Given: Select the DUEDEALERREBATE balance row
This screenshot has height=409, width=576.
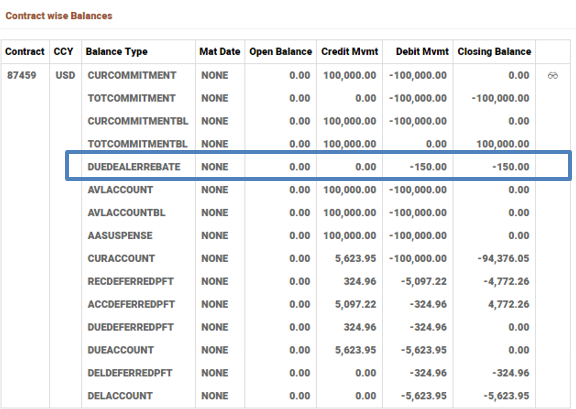Looking at the screenshot, I should (x=318, y=167).
